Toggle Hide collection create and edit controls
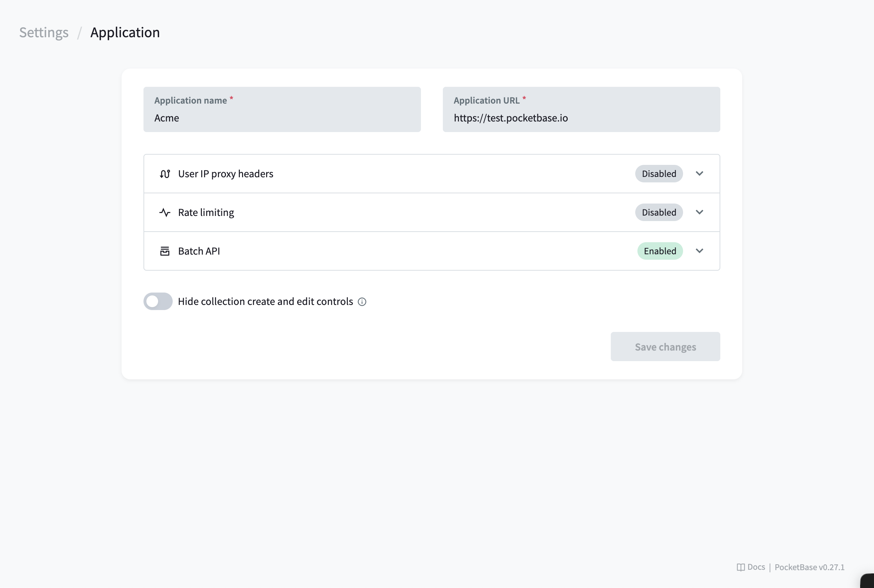Image resolution: width=874 pixels, height=588 pixels. [x=158, y=301]
